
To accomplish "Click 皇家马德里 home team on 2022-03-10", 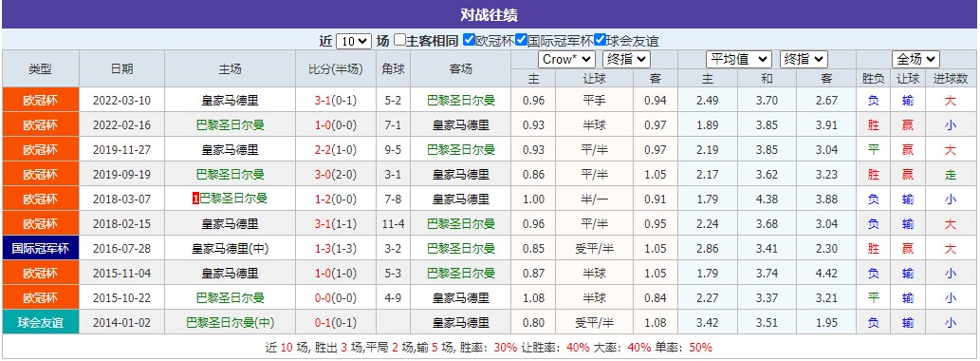I will coord(230,100).
